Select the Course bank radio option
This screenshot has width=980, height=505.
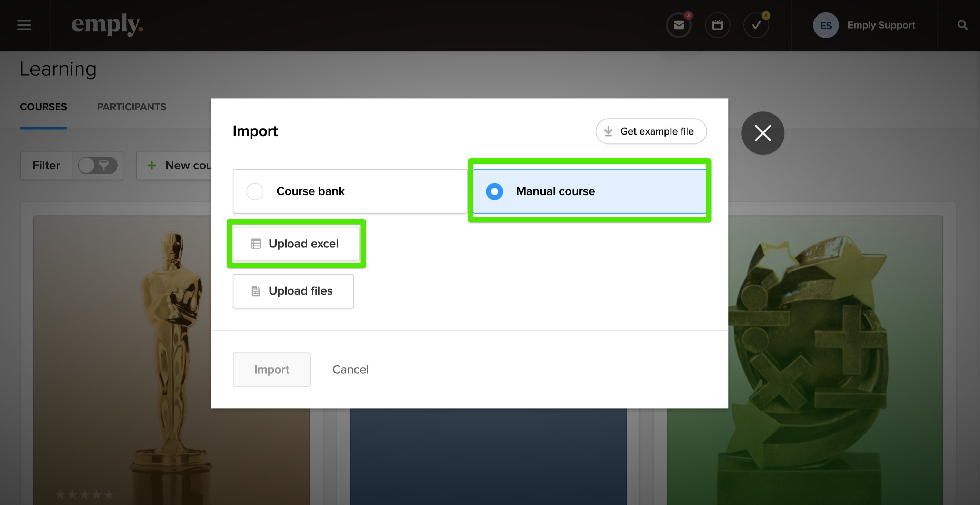pos(255,191)
